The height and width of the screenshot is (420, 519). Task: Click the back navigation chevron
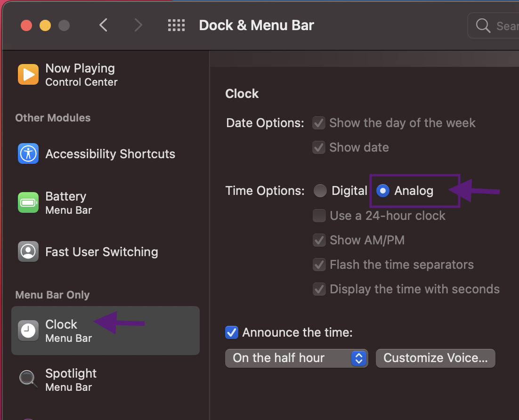[103, 25]
